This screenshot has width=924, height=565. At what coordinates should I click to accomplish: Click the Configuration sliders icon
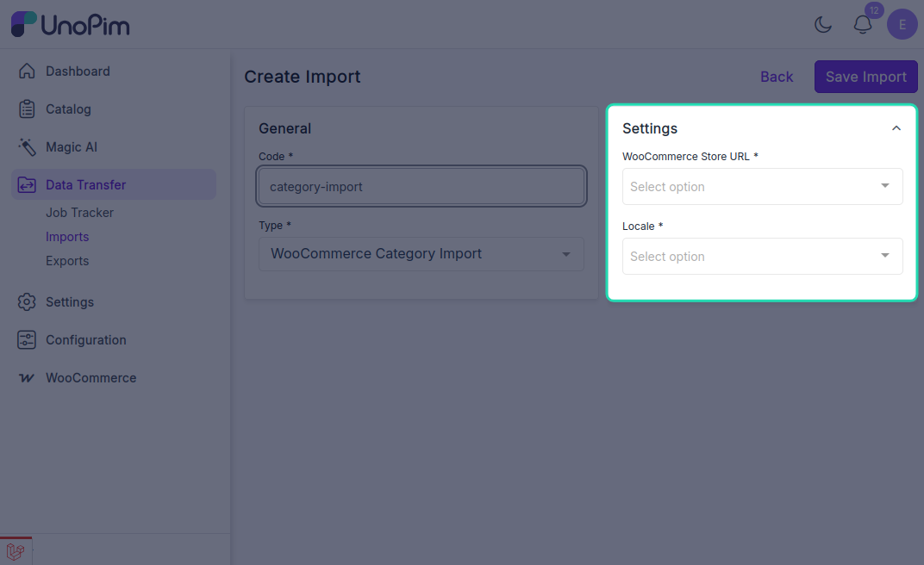[27, 340]
